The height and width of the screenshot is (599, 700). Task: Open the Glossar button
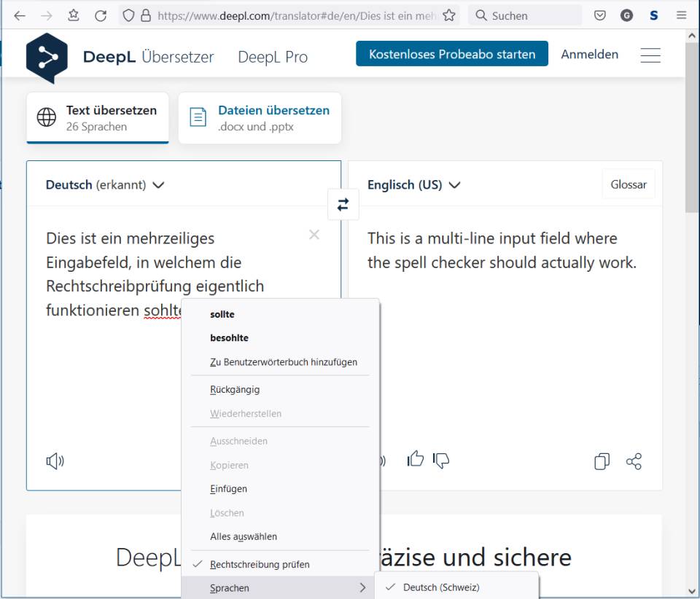tap(628, 184)
